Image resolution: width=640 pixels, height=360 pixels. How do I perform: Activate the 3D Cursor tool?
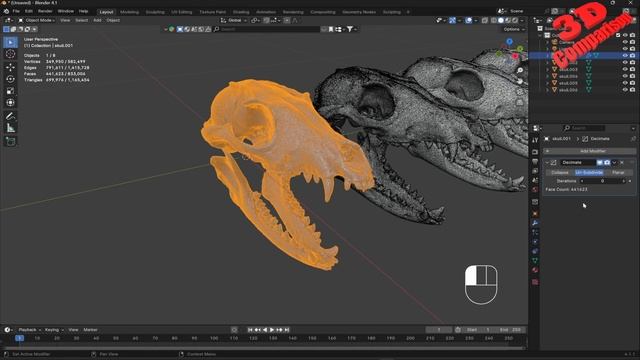point(11,54)
